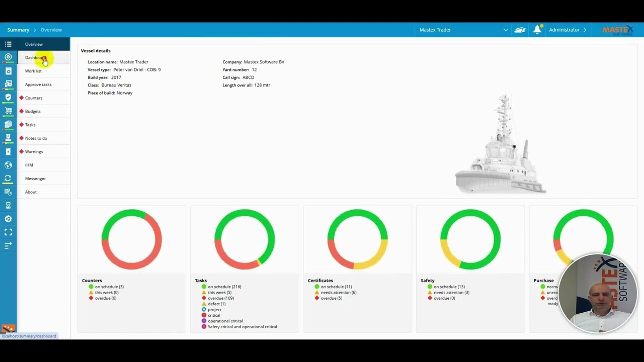This screenshot has height=362, width=644.
Task: Click 'Safety critical and operational critical' legend entry
Action: tap(239, 327)
